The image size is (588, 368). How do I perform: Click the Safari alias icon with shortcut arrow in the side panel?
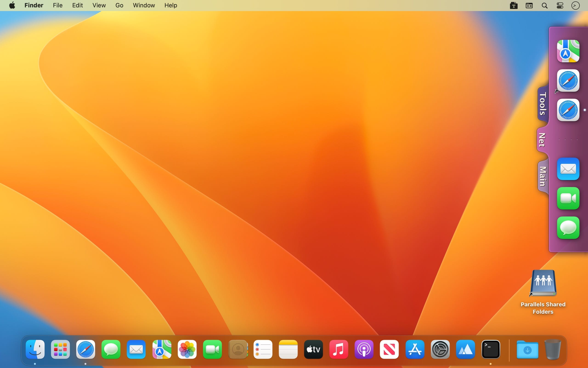pos(568,80)
